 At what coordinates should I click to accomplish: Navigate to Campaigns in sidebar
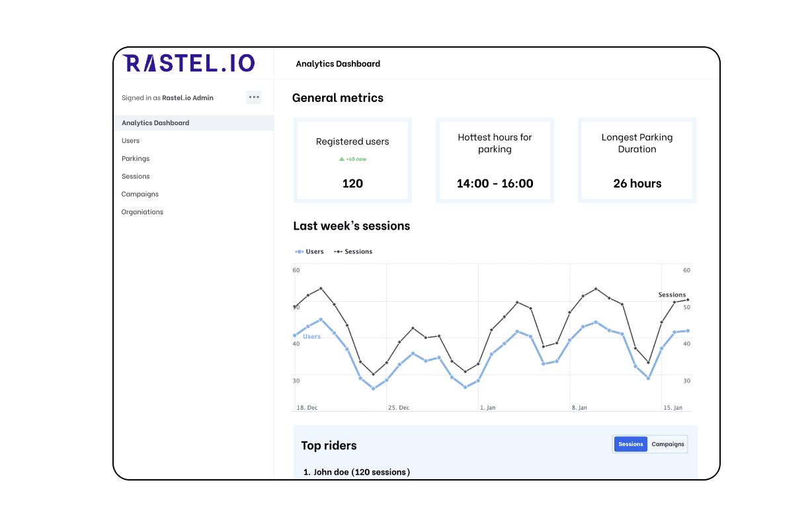[x=140, y=195]
